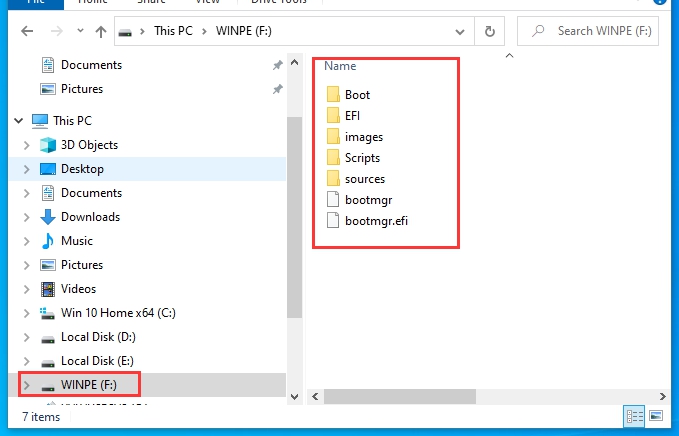Expand the 3D Objects node
The image size is (679, 436).
click(26, 145)
